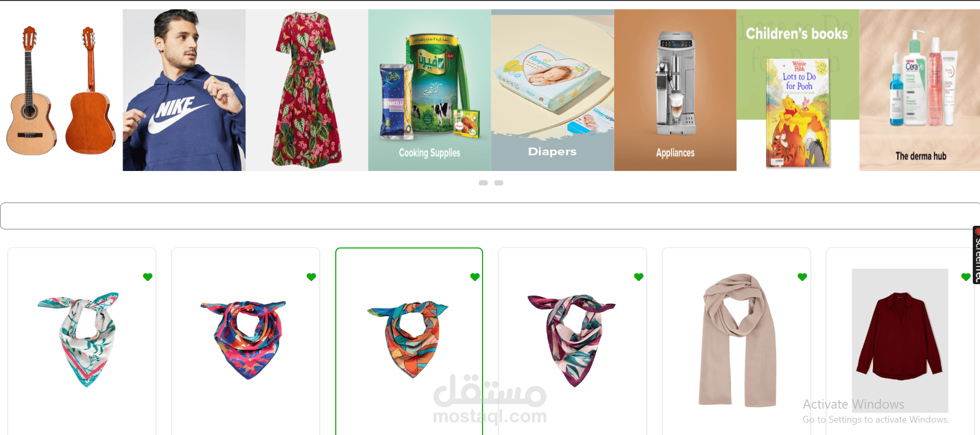Open the Cooking Supplies category banner
Viewport: 980px width, 435px height.
coord(429,90)
